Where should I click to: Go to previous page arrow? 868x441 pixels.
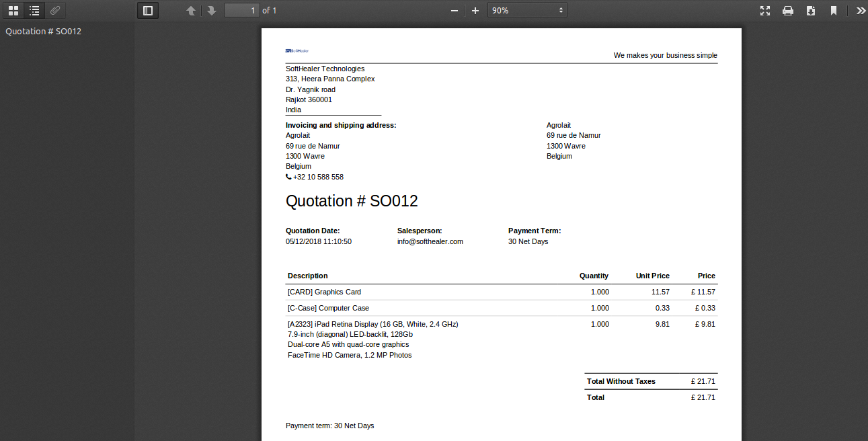coord(191,10)
